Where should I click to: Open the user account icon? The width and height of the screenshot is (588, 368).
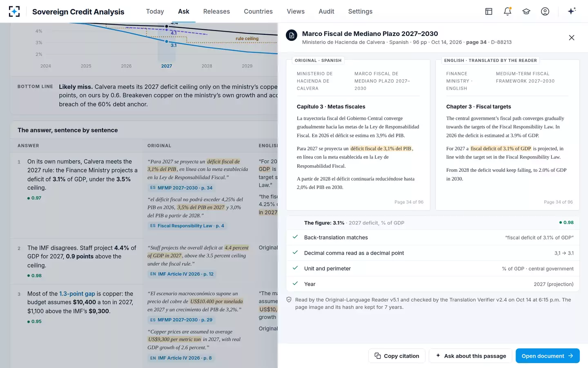[x=545, y=11]
